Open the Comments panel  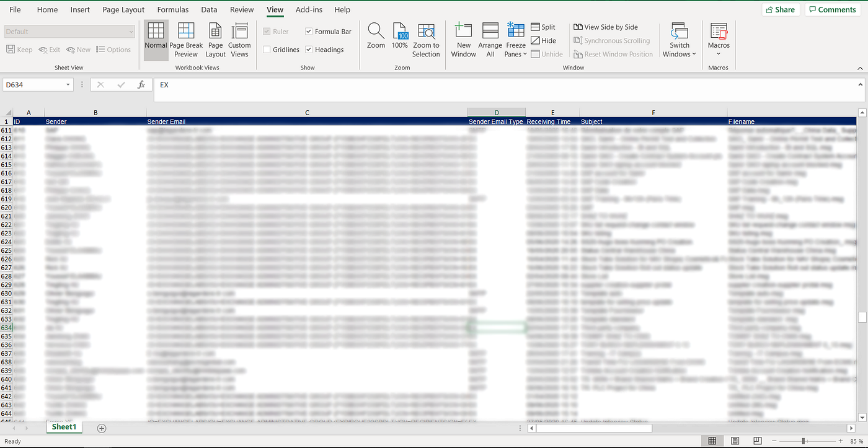[x=832, y=9]
